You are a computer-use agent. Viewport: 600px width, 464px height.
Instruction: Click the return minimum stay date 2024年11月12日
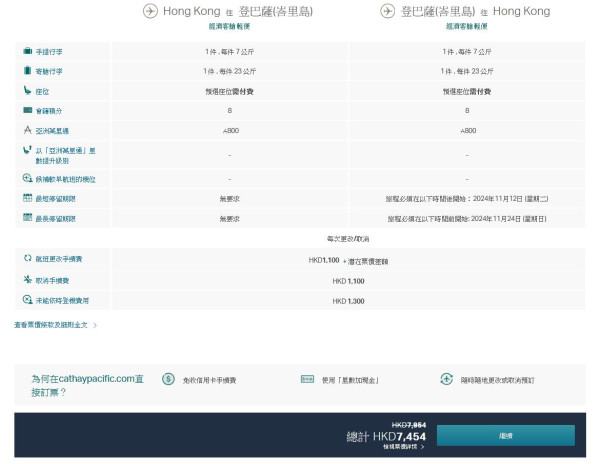point(510,199)
